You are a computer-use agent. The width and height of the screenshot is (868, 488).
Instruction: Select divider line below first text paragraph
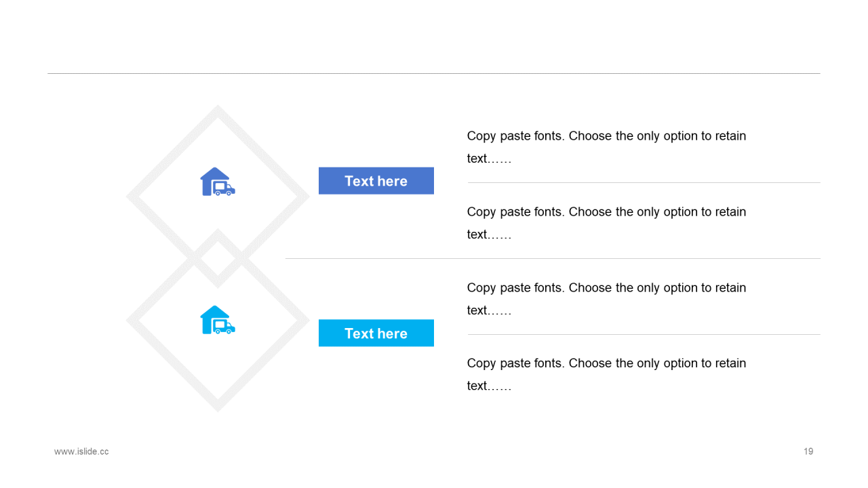[644, 182]
